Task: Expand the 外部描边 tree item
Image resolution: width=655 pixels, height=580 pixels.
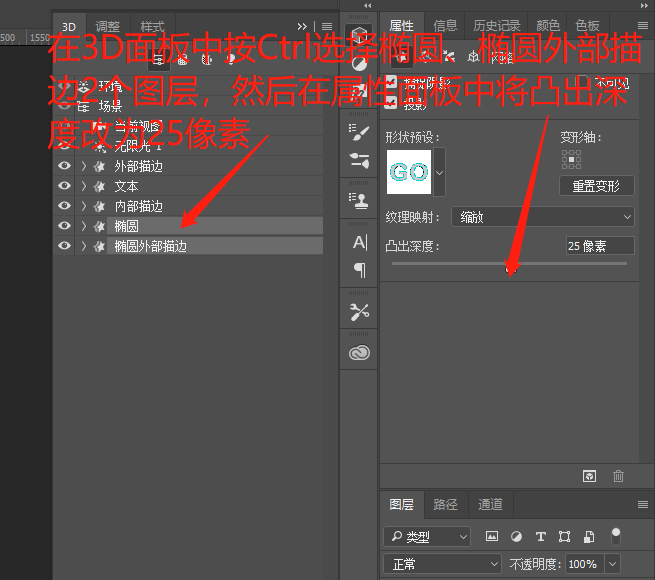Action: [x=84, y=166]
